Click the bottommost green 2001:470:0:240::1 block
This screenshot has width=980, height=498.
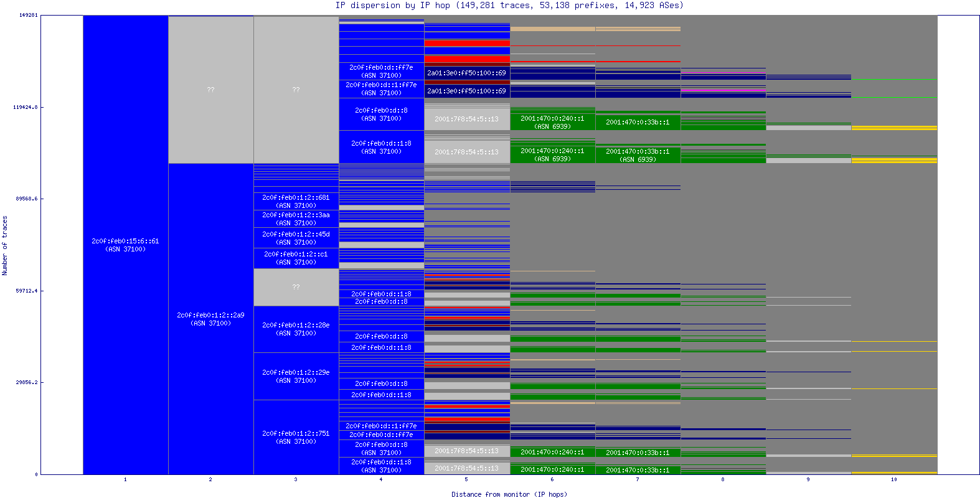552,469
